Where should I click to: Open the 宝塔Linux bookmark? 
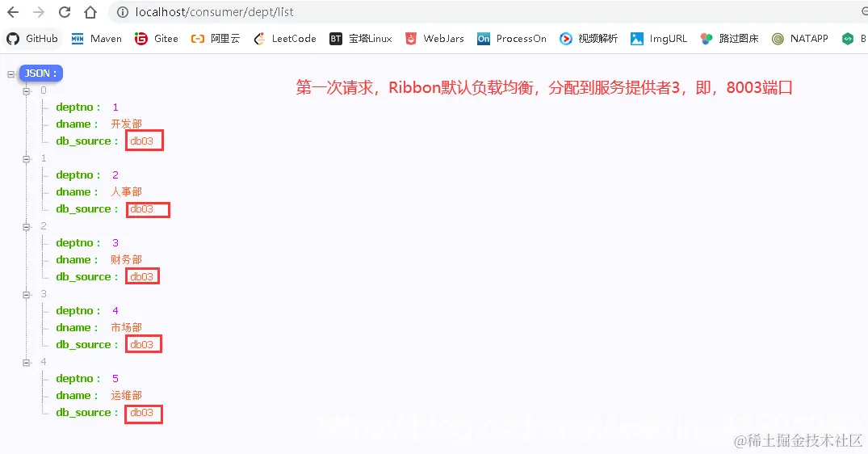pos(360,39)
